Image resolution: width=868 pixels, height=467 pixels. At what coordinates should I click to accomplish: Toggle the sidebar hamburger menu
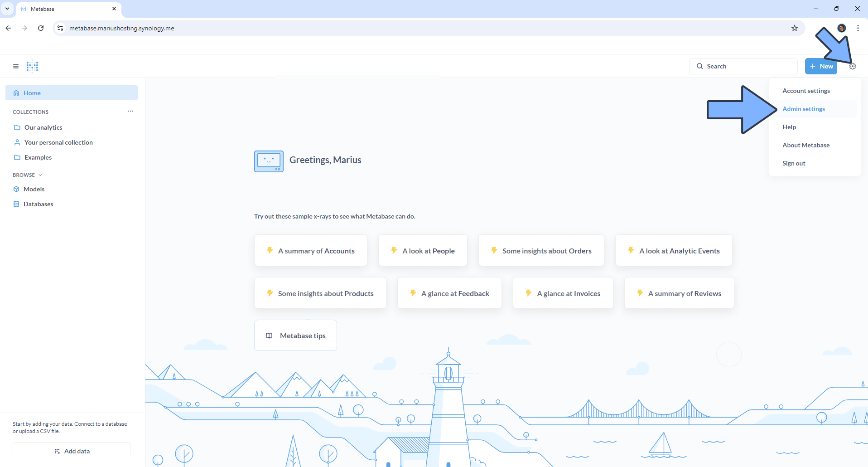(x=16, y=66)
